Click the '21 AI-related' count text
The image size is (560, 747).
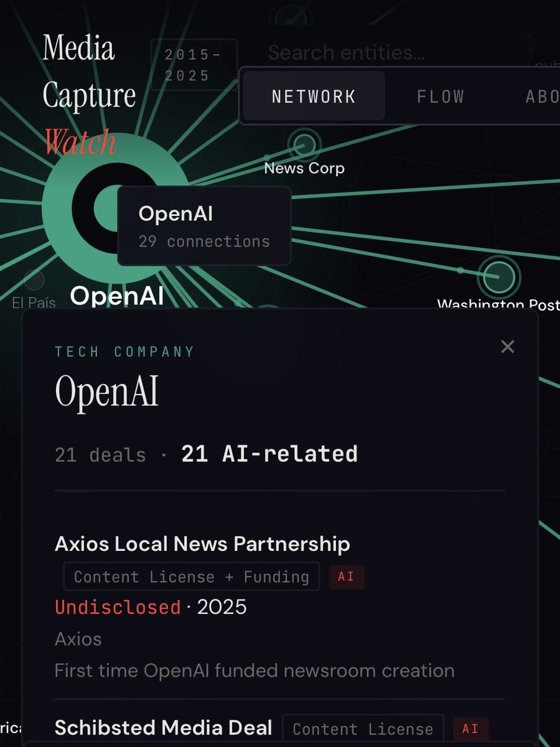(x=269, y=454)
